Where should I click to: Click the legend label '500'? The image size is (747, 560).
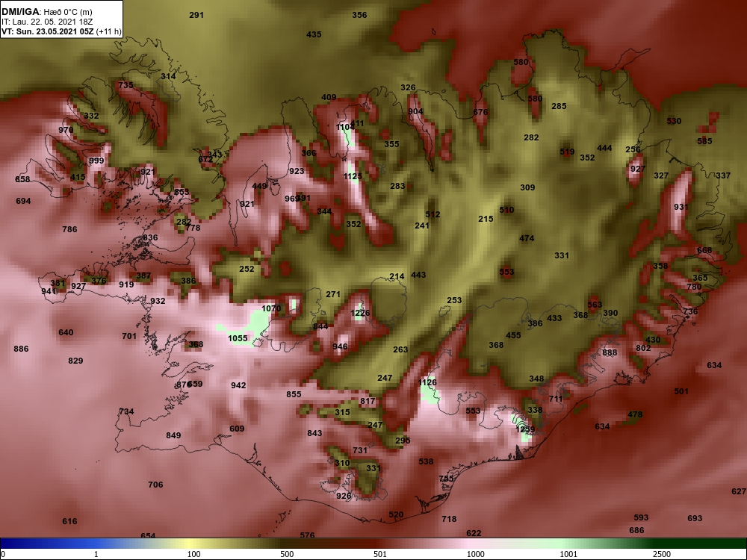tap(287, 554)
